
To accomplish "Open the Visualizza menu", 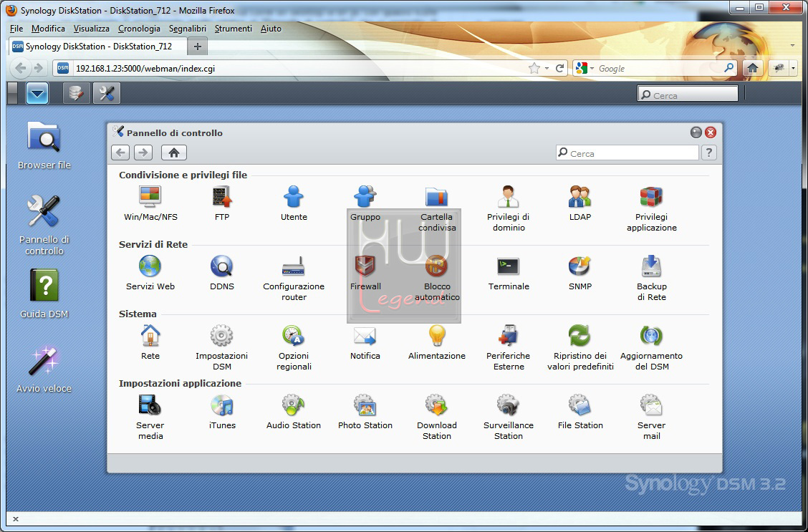I will (91, 29).
